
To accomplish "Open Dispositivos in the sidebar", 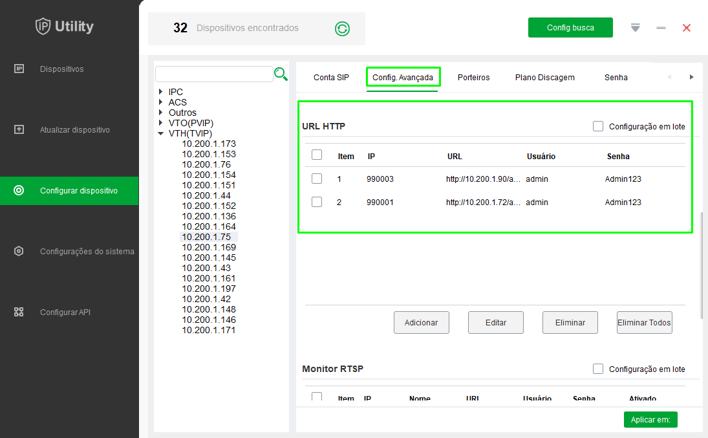I will [61, 69].
